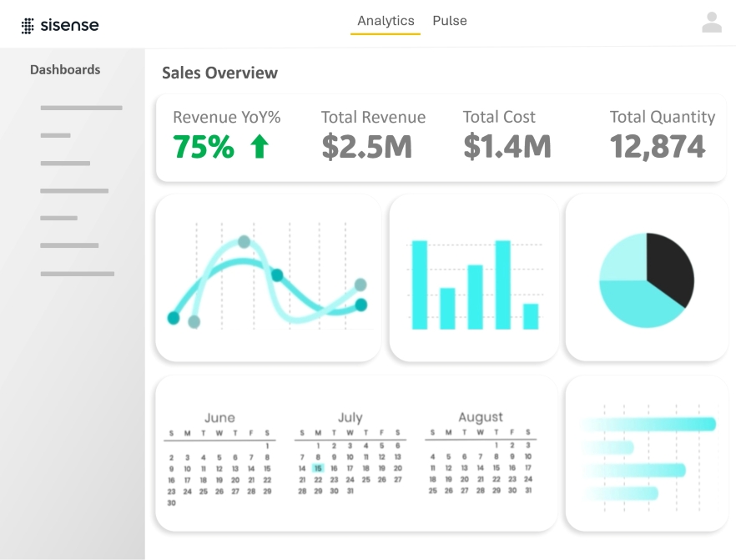Click highlighted July 15 on calendar
The width and height of the screenshot is (736, 560).
pos(318,468)
